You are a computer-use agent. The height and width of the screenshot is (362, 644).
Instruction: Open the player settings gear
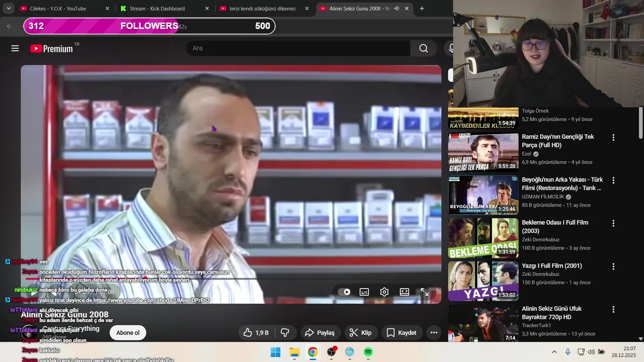click(x=384, y=292)
